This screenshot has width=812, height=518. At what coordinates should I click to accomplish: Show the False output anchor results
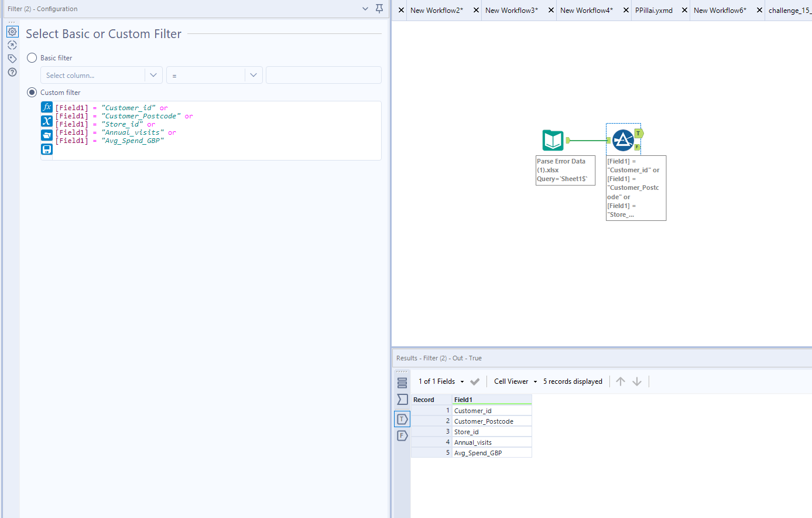(402, 435)
